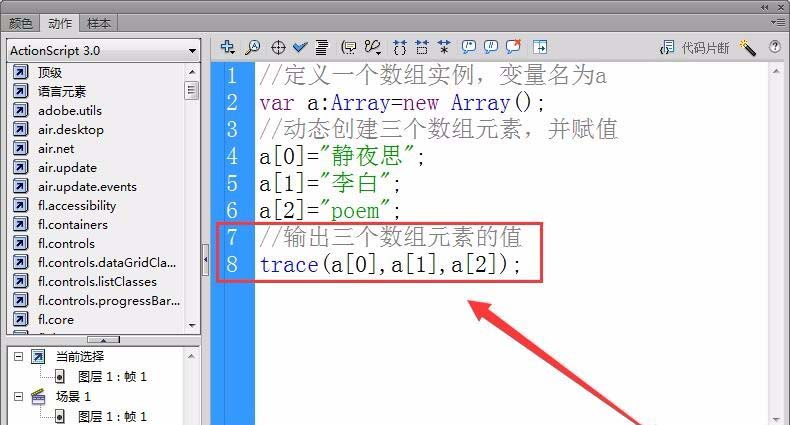This screenshot has height=425, width=790.
Task: Collapse code between braces
Action: click(400, 47)
